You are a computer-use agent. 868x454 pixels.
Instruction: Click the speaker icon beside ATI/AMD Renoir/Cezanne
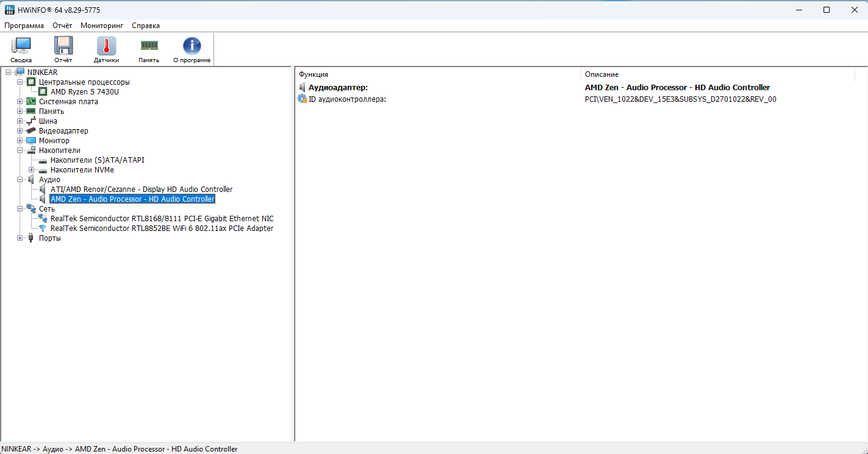43,190
